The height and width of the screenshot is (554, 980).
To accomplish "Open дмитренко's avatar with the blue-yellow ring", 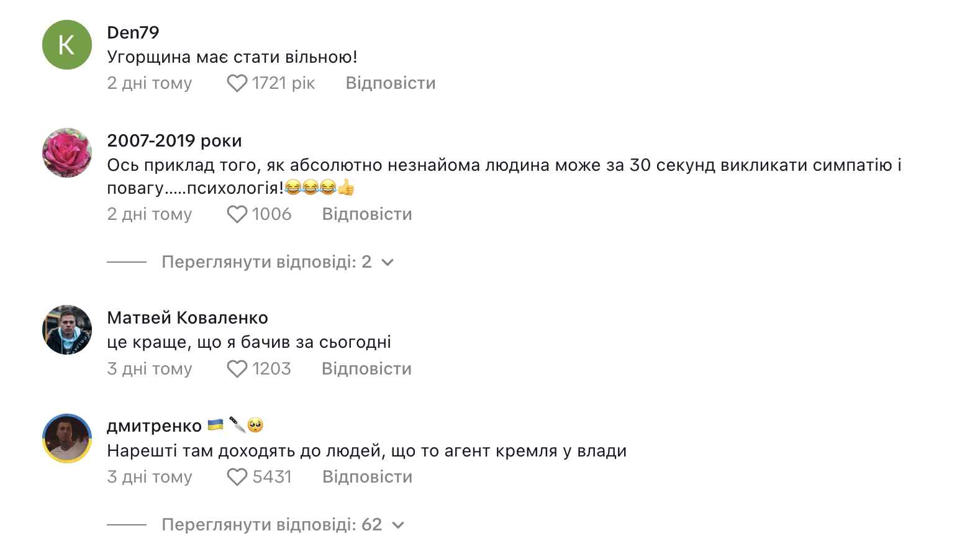I will 67,438.
